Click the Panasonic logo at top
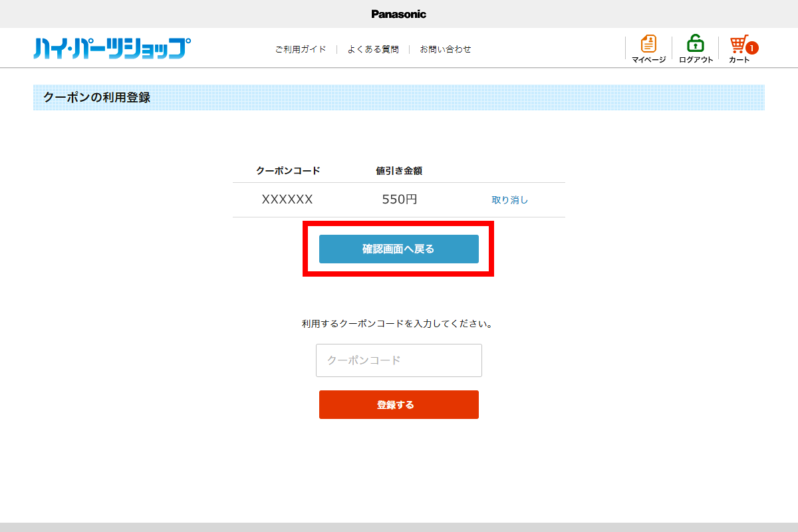The image size is (798, 532). [398, 14]
